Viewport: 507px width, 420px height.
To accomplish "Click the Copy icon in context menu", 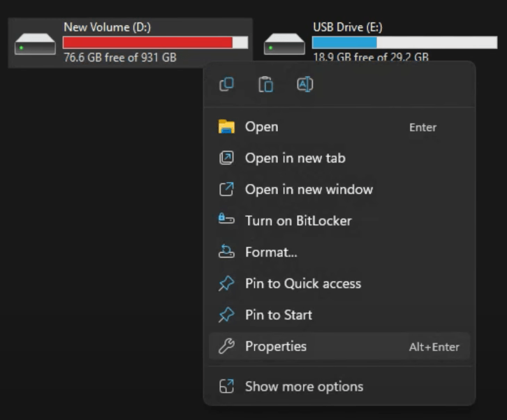I will pos(226,84).
